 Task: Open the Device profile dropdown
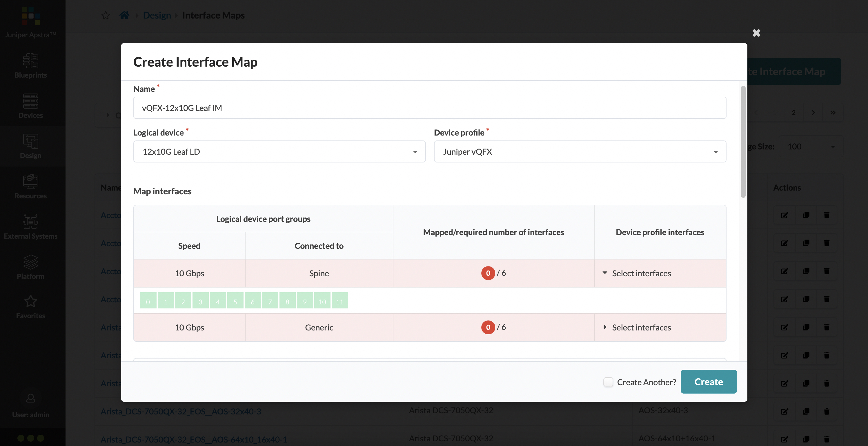click(580, 151)
